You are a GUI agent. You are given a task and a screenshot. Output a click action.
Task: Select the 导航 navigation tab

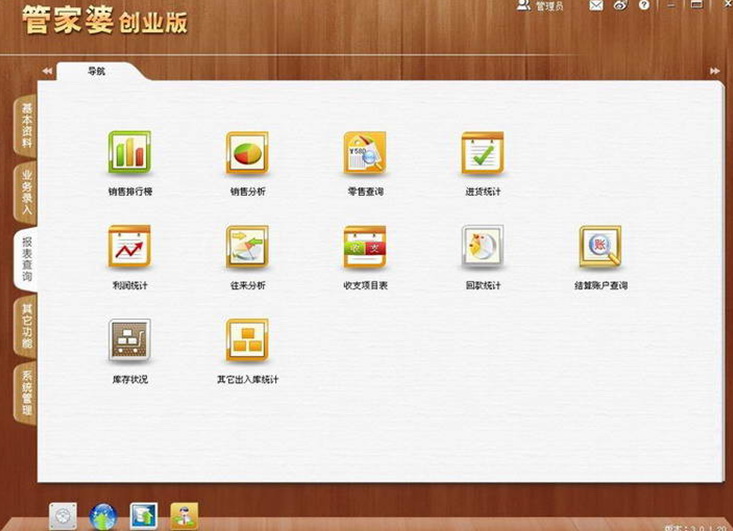[x=97, y=71]
